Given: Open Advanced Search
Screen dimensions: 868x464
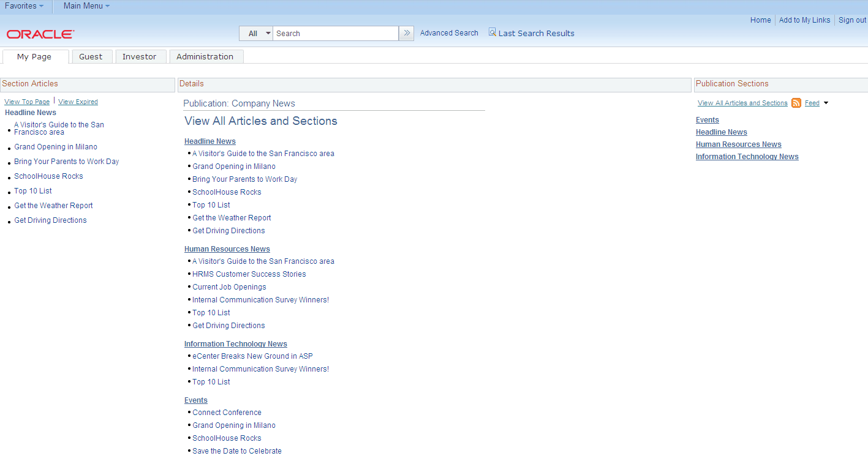Looking at the screenshot, I should (x=448, y=32).
